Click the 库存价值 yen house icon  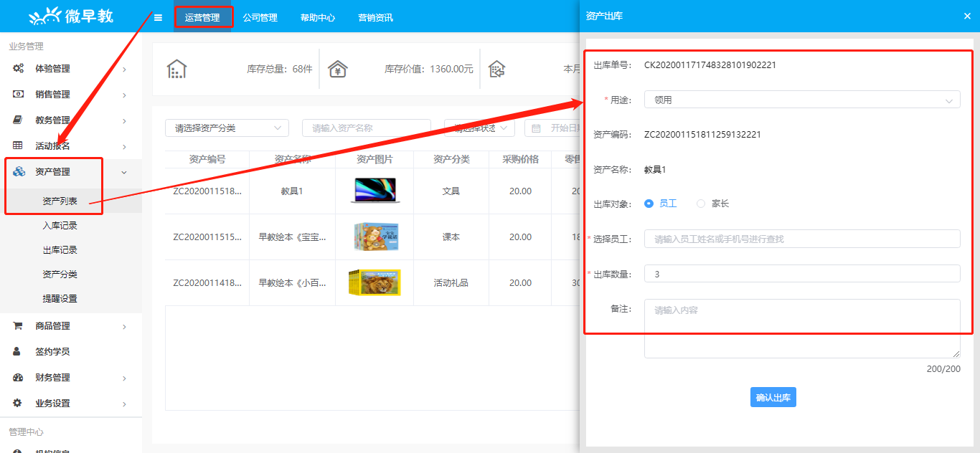(x=338, y=69)
